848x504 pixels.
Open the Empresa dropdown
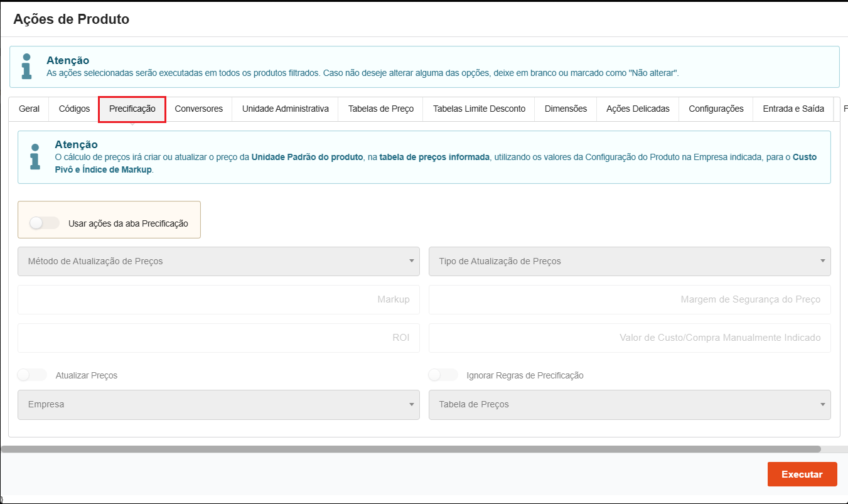click(x=218, y=405)
